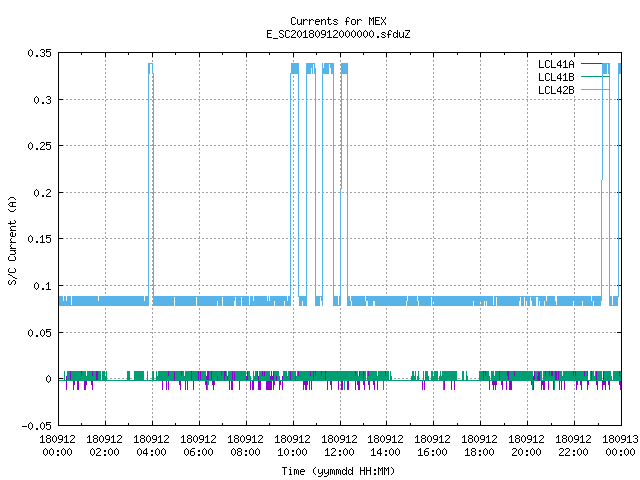Click the -0.05 y-axis tick label
Screen dimensions: 640x480
37,426
